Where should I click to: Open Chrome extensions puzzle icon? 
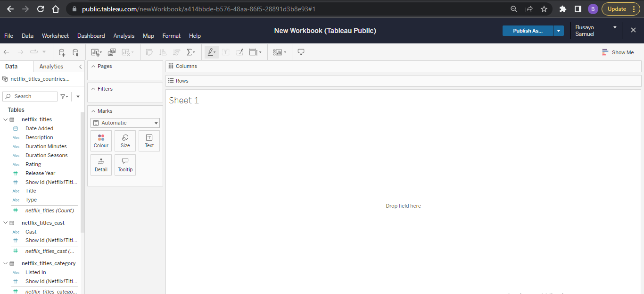[x=562, y=9]
